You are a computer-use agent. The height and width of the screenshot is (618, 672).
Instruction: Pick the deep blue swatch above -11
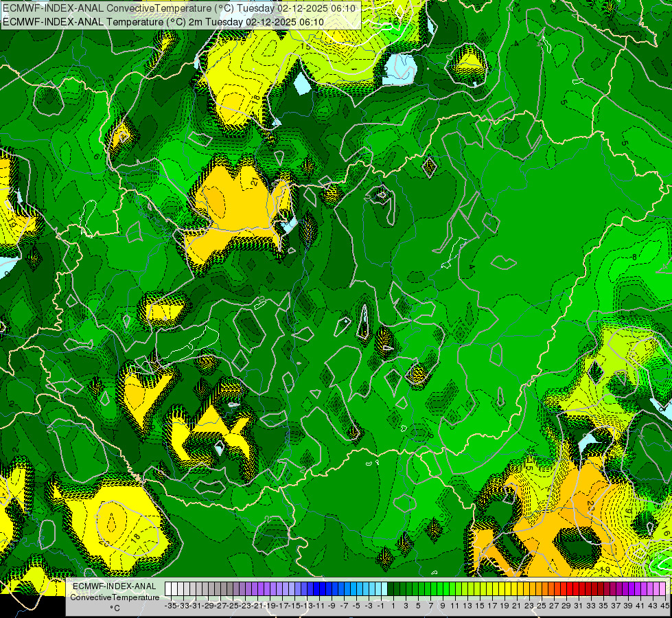323,588
